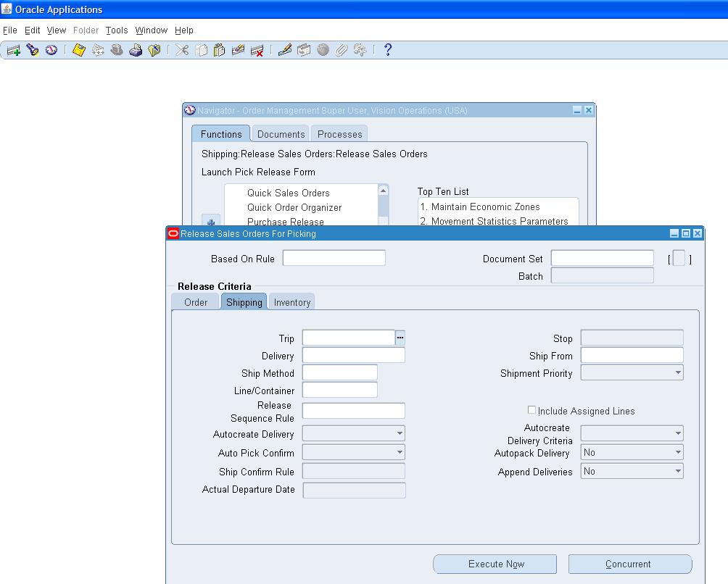Click the Folder Tools icon
This screenshot has width=728, height=584.
click(360, 50)
